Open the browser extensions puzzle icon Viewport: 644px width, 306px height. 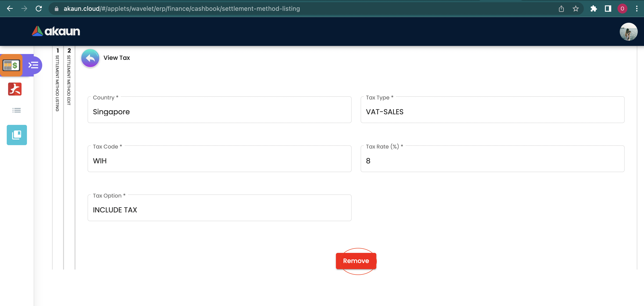point(593,9)
